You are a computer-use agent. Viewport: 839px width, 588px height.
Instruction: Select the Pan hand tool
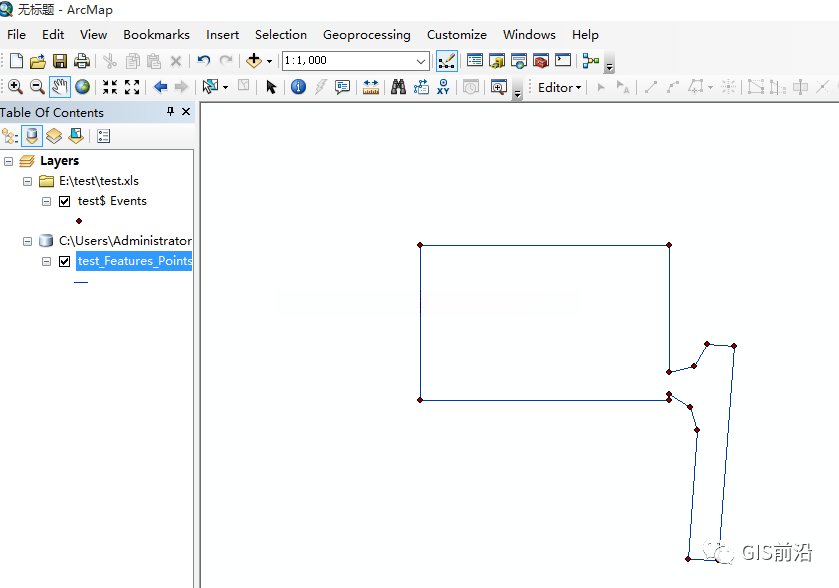pyautogui.click(x=60, y=87)
